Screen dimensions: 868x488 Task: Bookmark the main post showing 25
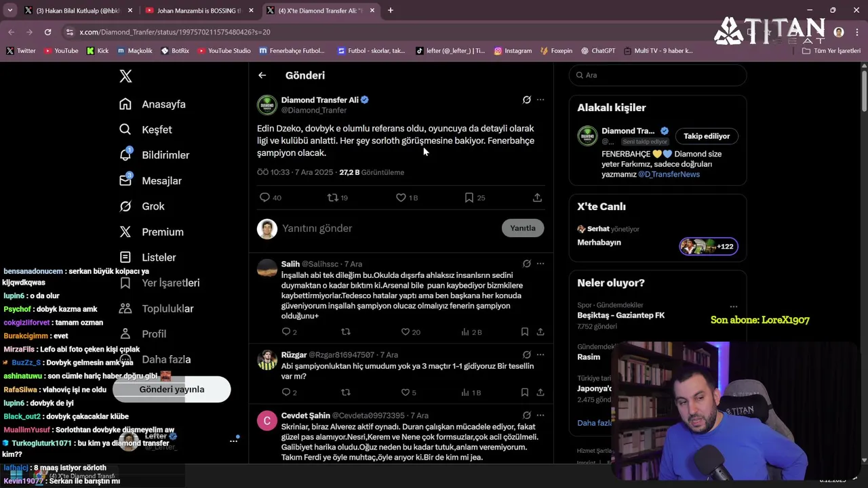(475, 198)
